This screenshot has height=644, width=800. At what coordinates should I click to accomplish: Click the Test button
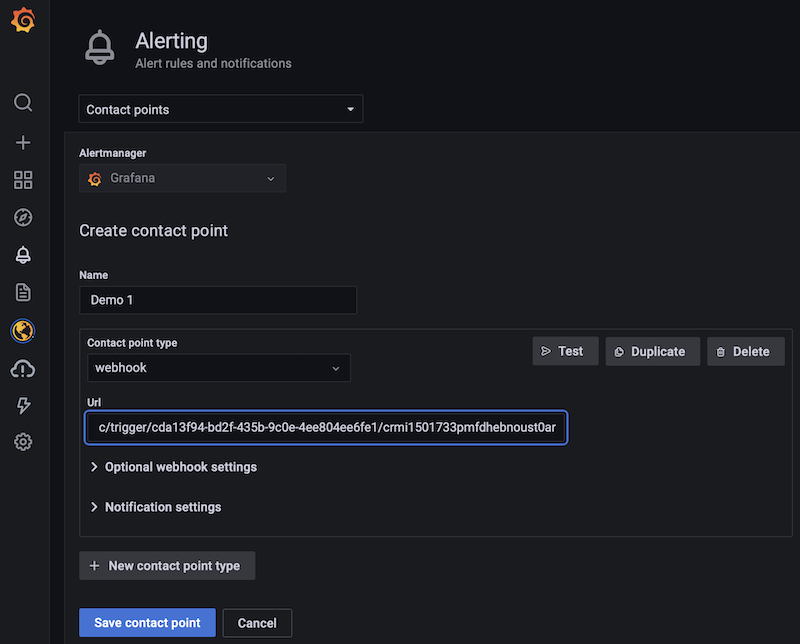[x=565, y=351]
